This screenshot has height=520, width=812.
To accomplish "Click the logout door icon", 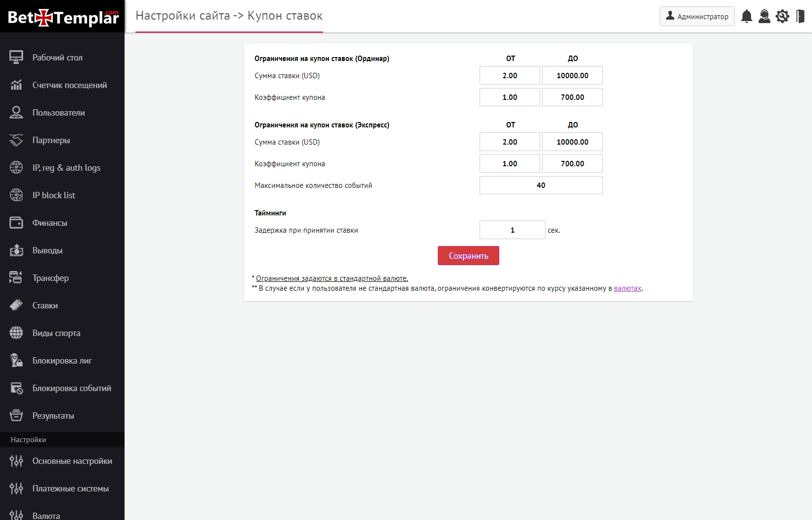I will 800,16.
